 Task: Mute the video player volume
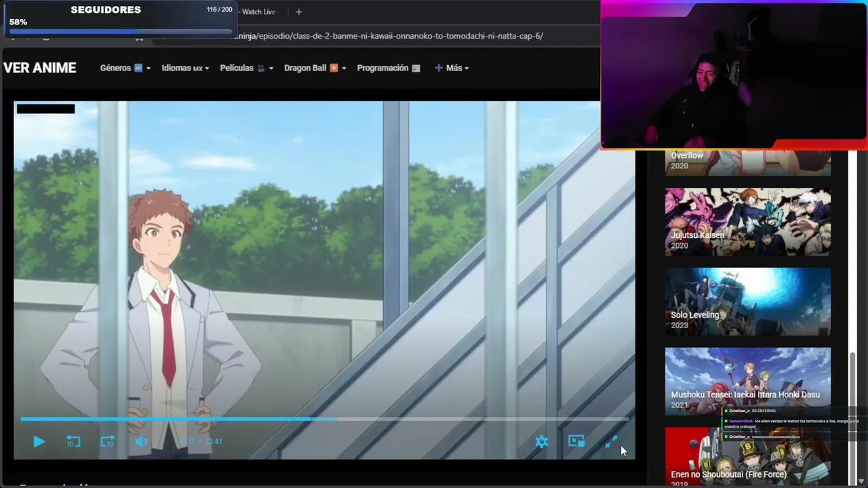(x=141, y=442)
